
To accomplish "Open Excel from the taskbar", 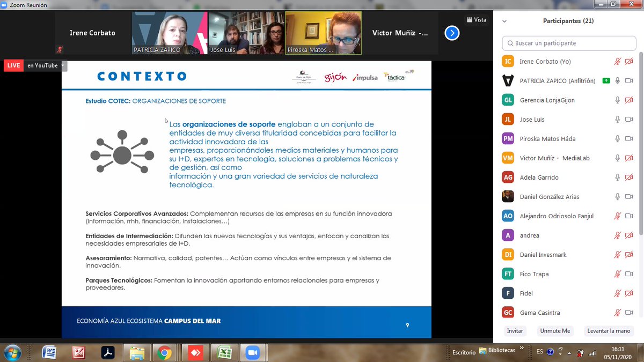I will [x=225, y=352].
